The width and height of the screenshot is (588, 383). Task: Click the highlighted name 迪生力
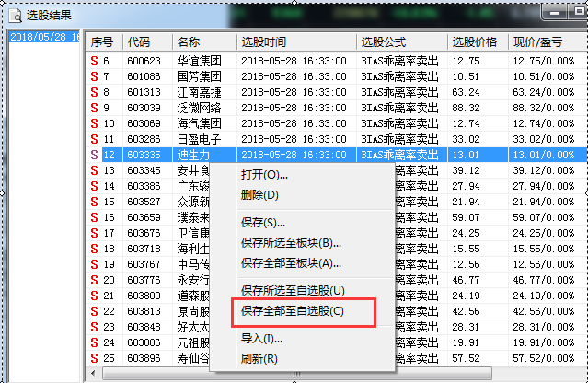[x=193, y=155]
